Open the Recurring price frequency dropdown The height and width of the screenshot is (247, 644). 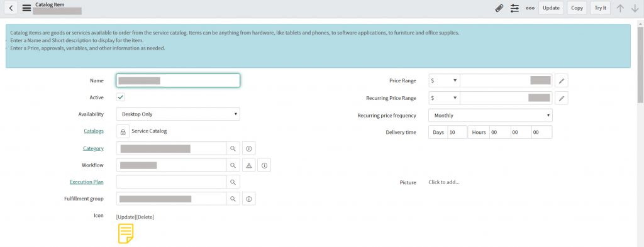pyautogui.click(x=491, y=115)
